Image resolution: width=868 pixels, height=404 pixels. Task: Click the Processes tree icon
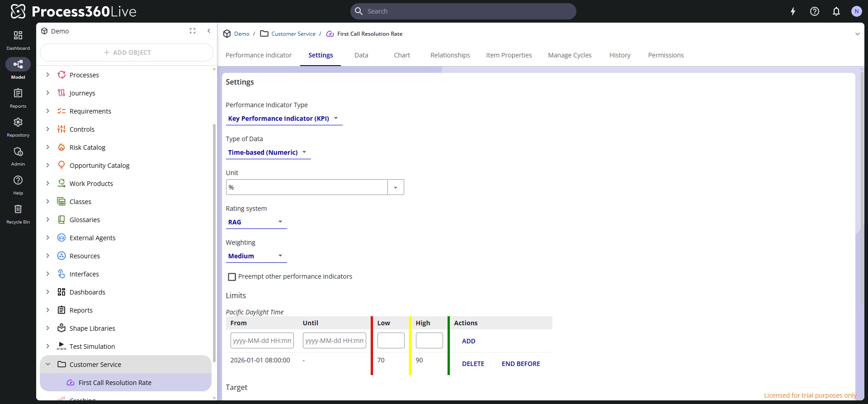pos(61,75)
